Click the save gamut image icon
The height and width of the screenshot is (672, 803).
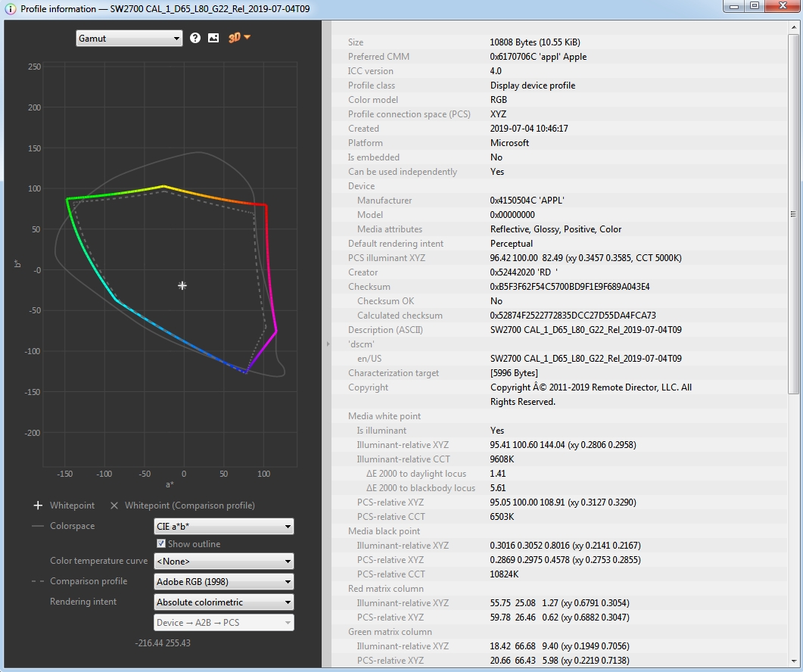coord(213,38)
